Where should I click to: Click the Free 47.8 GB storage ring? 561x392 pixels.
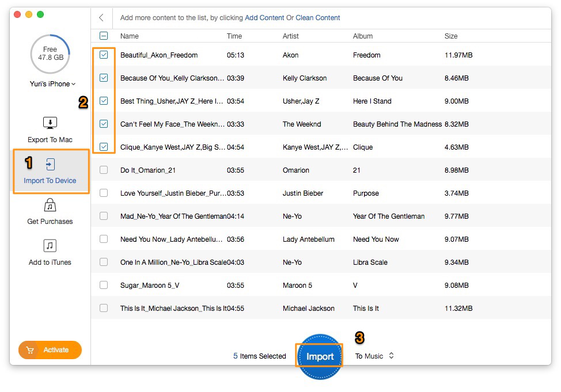[50, 54]
